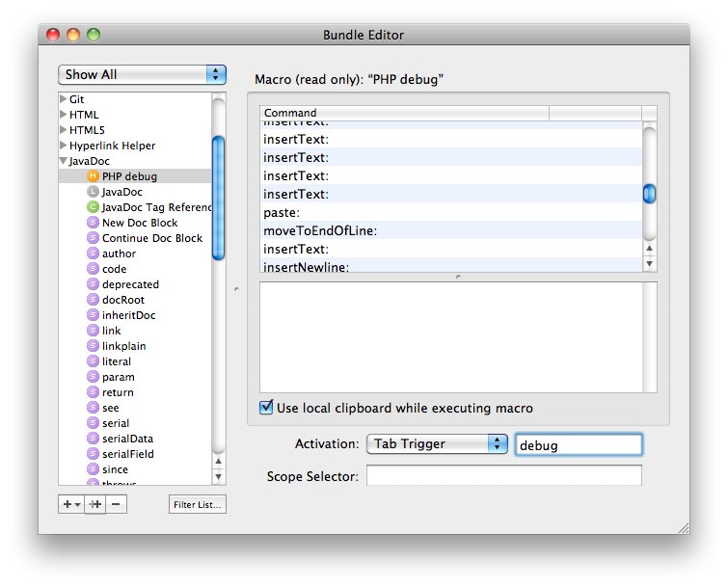
Task: Duplicate the selected item with double-plus button
Action: 95,504
